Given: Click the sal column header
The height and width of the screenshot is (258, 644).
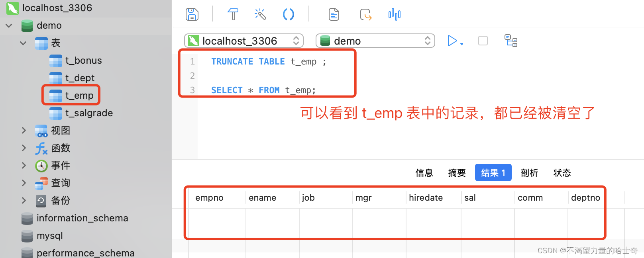Looking at the screenshot, I should 488,197.
